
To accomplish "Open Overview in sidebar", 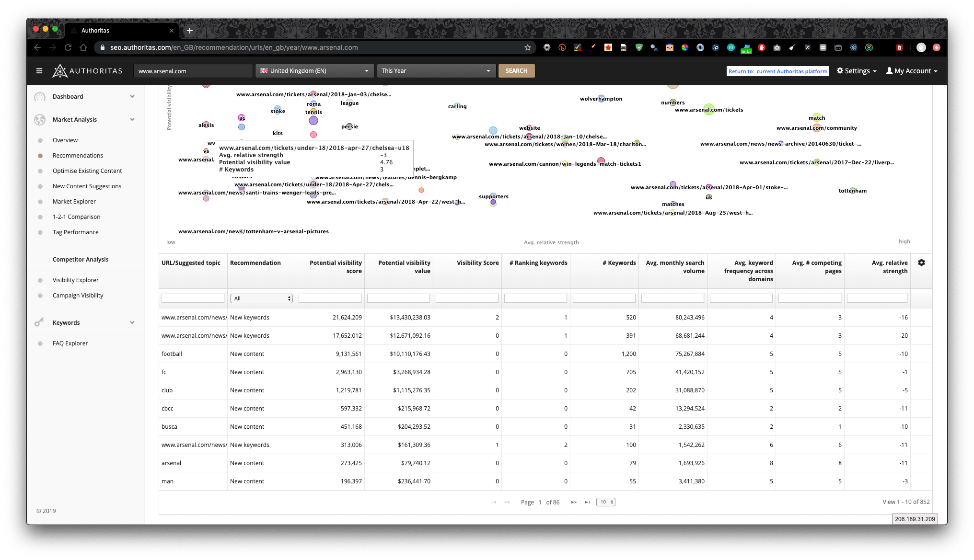I will coord(65,140).
